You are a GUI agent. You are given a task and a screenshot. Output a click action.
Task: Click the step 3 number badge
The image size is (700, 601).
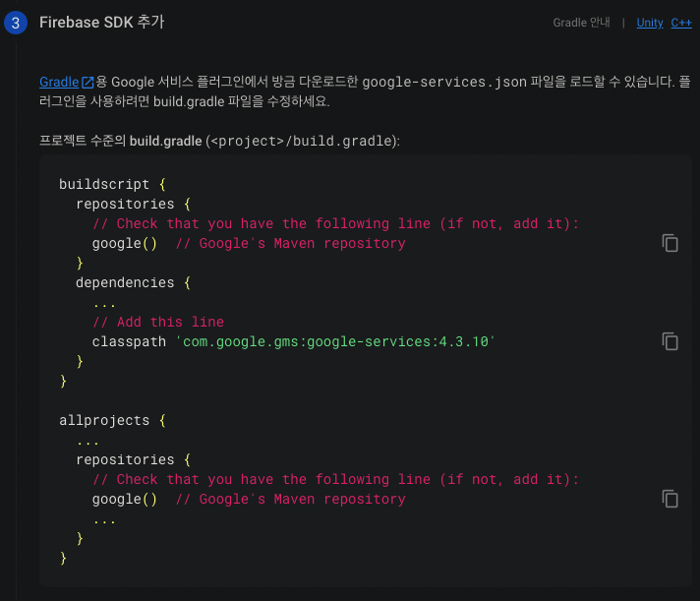[x=16, y=23]
